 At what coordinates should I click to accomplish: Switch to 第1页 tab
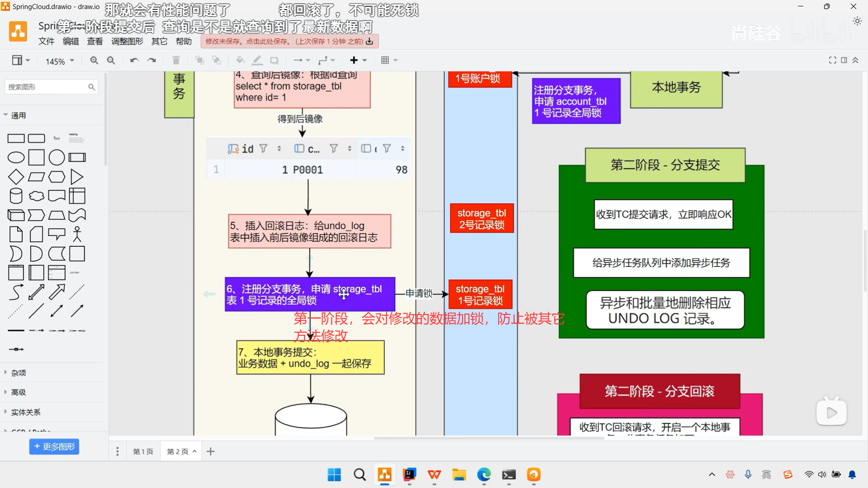point(143,451)
